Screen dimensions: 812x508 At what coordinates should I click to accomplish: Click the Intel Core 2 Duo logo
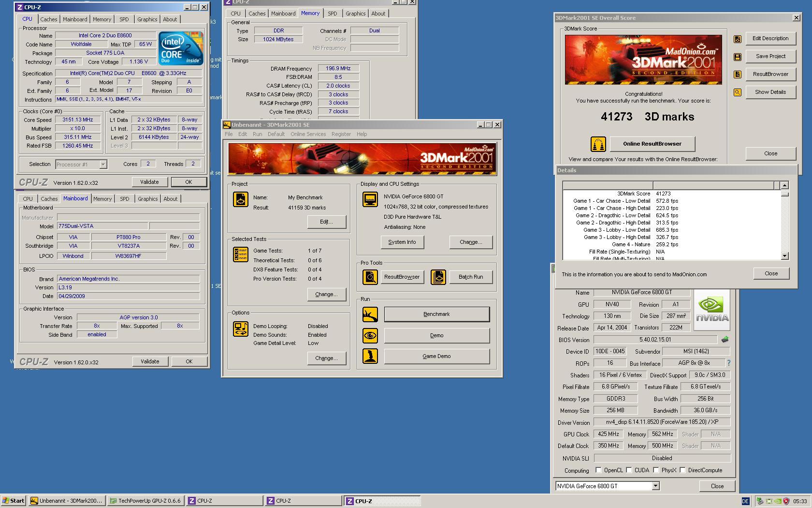[x=181, y=48]
